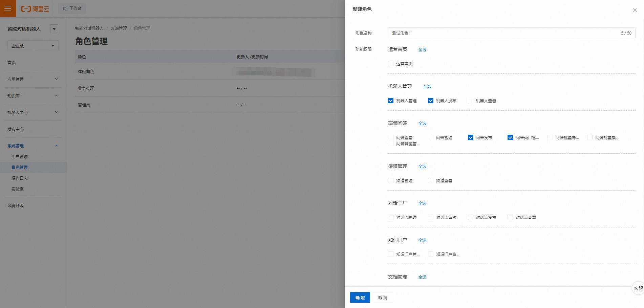This screenshot has width=644, height=308.
Task: Check the 知识门户管... checkbox
Action: pos(391,254)
